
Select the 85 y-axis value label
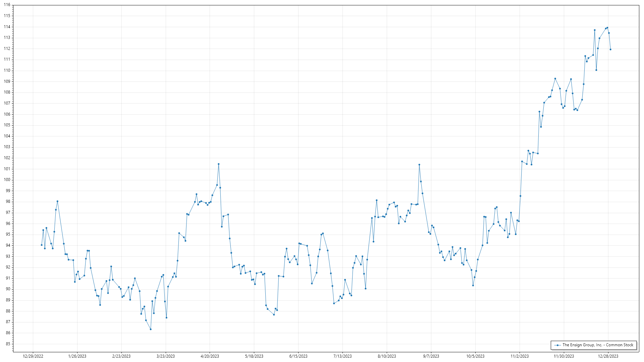pyautogui.click(x=8, y=344)
